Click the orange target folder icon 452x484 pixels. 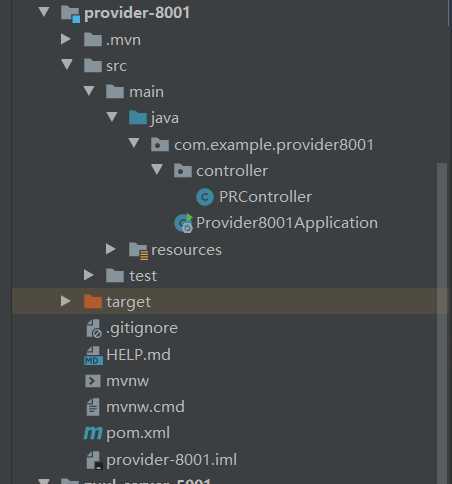pos(92,302)
